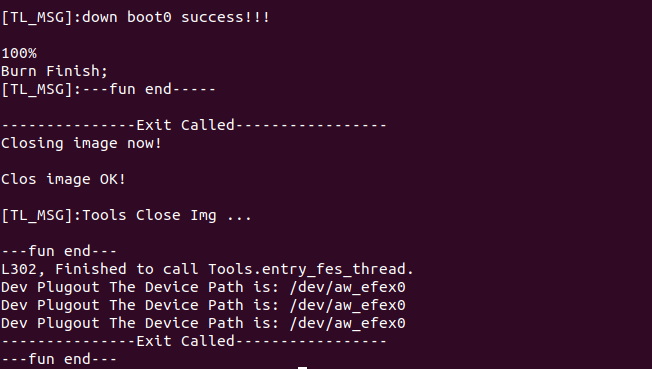Click the 'Tools Close Img ...' message
The height and width of the screenshot is (369, 652).
click(167, 215)
